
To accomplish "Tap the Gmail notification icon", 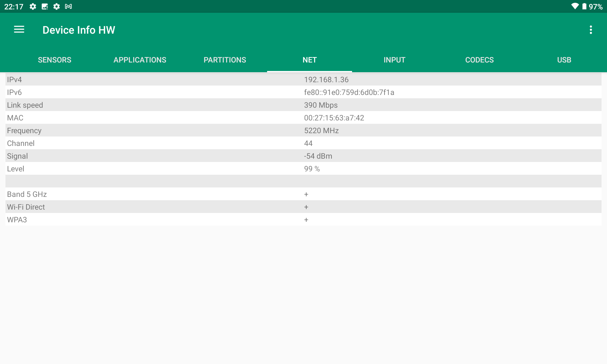I will pos(68,6).
